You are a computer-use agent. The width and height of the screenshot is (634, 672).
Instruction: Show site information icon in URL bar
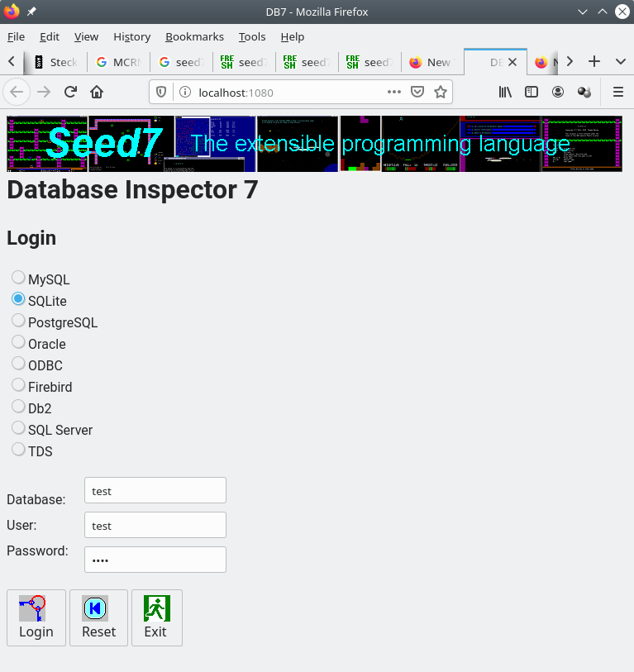(x=185, y=92)
